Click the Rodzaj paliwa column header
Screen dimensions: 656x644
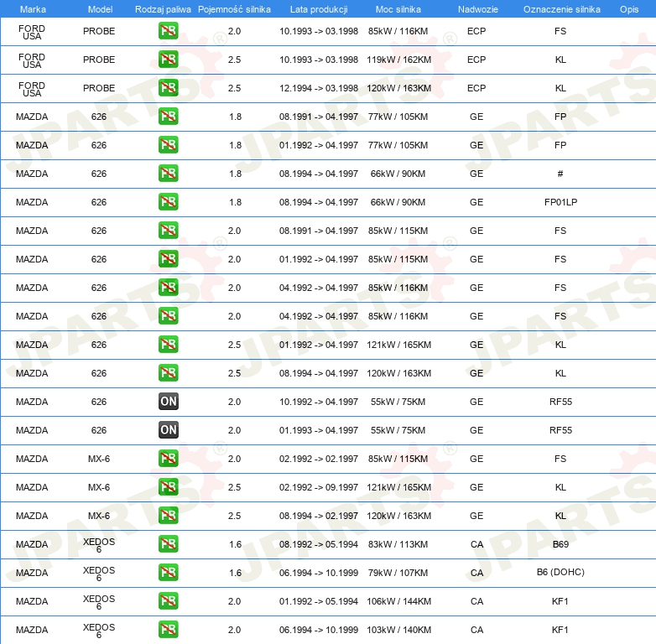[x=163, y=9]
